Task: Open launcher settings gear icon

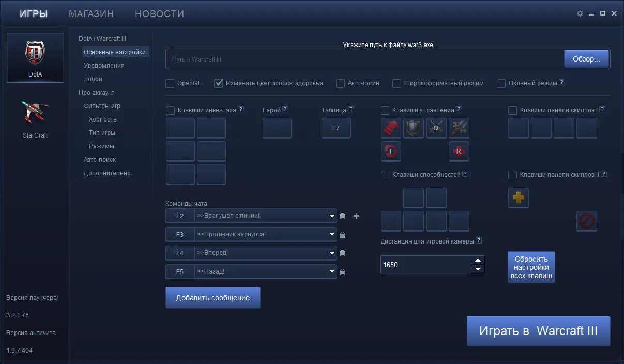Action: tap(580, 13)
